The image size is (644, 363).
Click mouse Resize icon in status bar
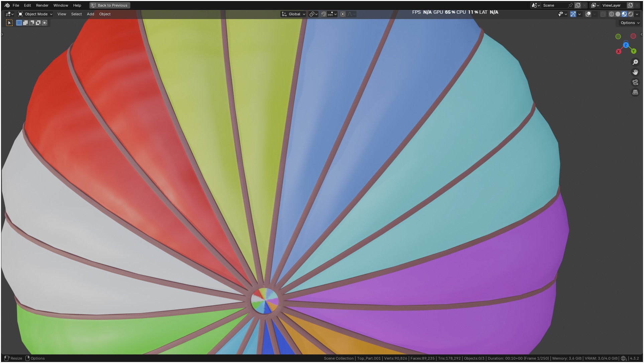[7, 358]
